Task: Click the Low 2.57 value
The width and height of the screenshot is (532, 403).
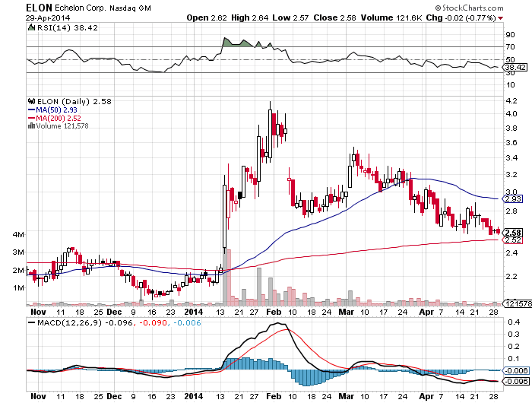Action: (290, 17)
